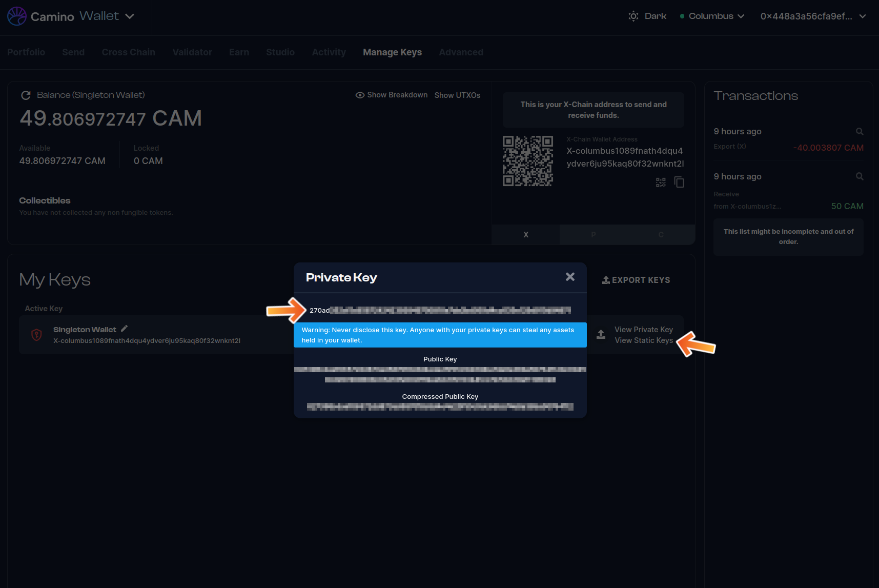Open QR code view for address
879x588 pixels.
point(661,183)
